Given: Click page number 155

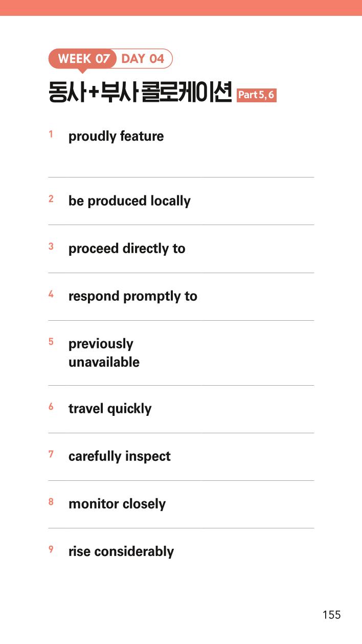Looking at the screenshot, I should (331, 615).
